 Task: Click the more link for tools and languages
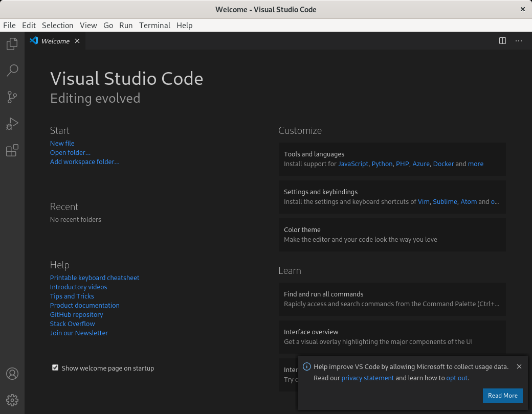click(476, 164)
